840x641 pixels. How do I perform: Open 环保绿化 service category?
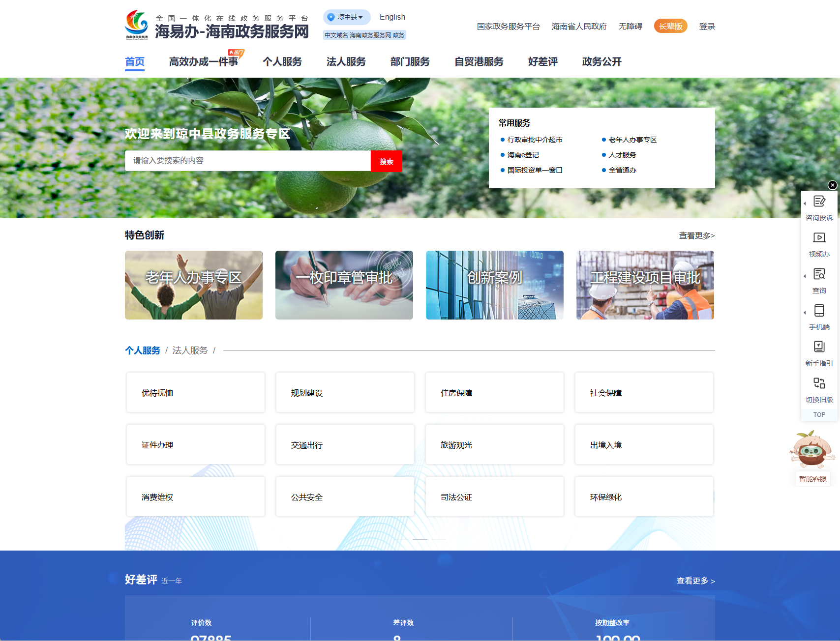[644, 496]
